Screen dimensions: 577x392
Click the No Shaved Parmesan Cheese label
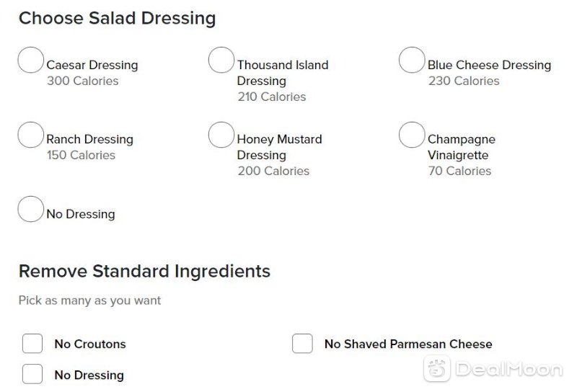pos(408,344)
